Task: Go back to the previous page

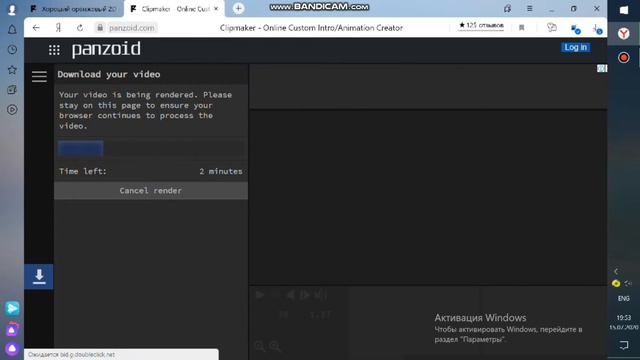Action: click(x=36, y=28)
